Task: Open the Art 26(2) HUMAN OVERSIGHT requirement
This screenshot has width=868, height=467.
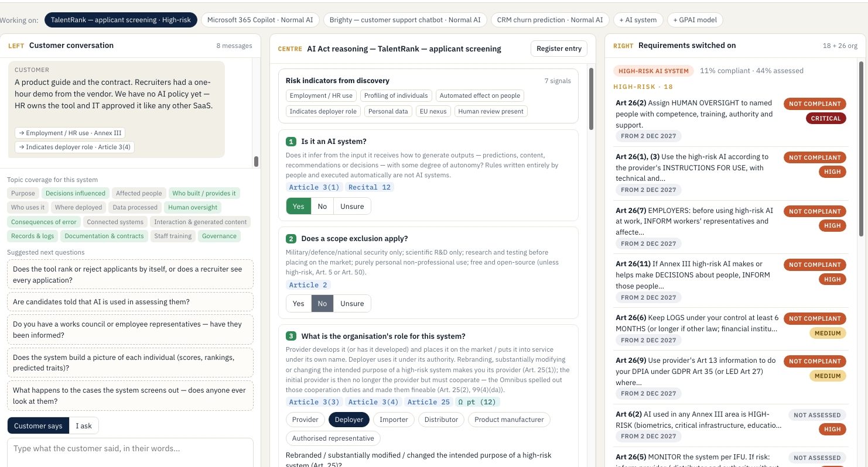Action: point(732,119)
